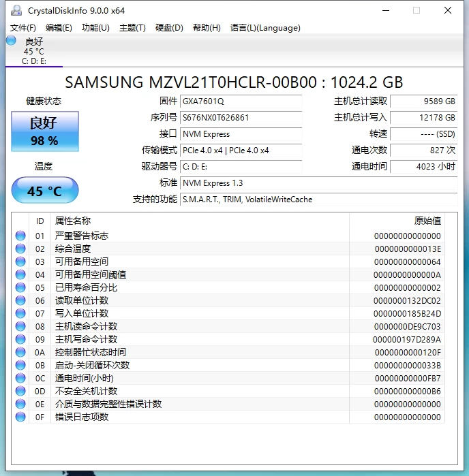Viewport: 469px width, 476px height.
Task: Click the transfer mode field PCIe 4.0 x4
Action: (x=241, y=150)
